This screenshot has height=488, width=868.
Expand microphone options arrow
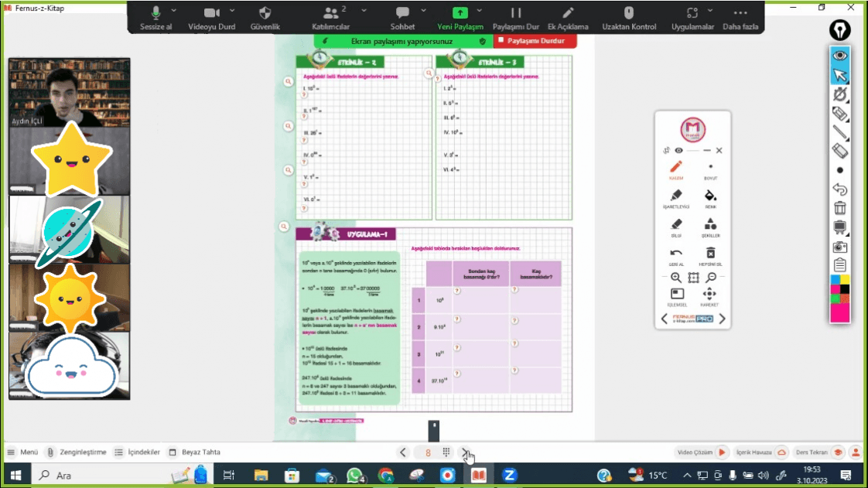[174, 11]
